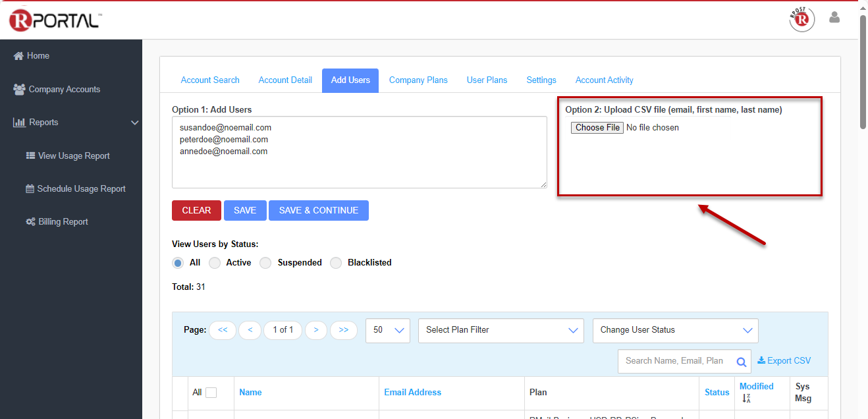Click the Schedule Usage Report calendar icon
The height and width of the screenshot is (419, 868).
pyautogui.click(x=30, y=189)
